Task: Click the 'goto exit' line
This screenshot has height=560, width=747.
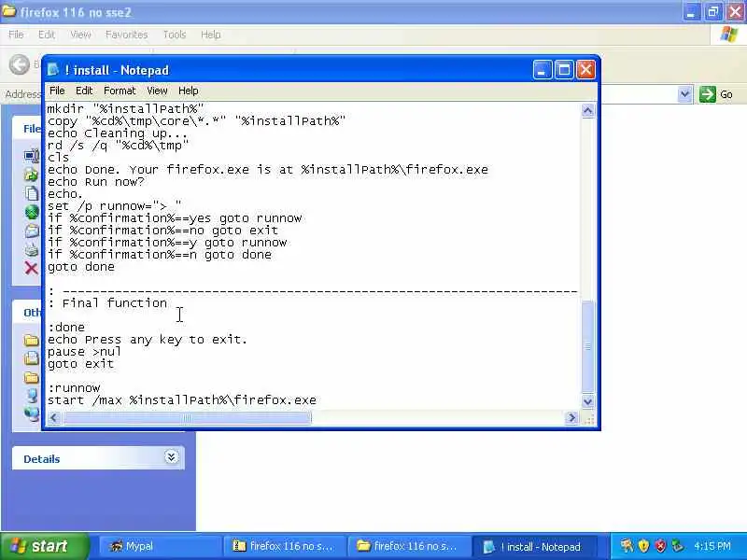Action: pyautogui.click(x=80, y=364)
